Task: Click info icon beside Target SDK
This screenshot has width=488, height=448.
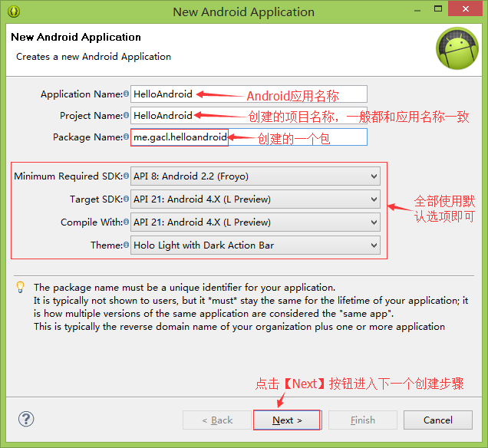Action: click(126, 199)
